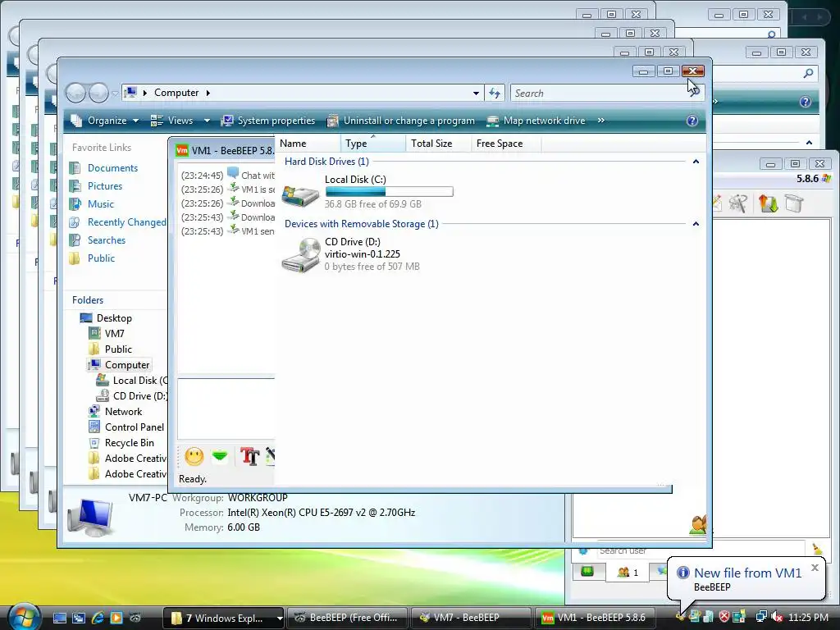Open the font TT icon in VM1 chat
The image size is (840, 630).
[249, 456]
